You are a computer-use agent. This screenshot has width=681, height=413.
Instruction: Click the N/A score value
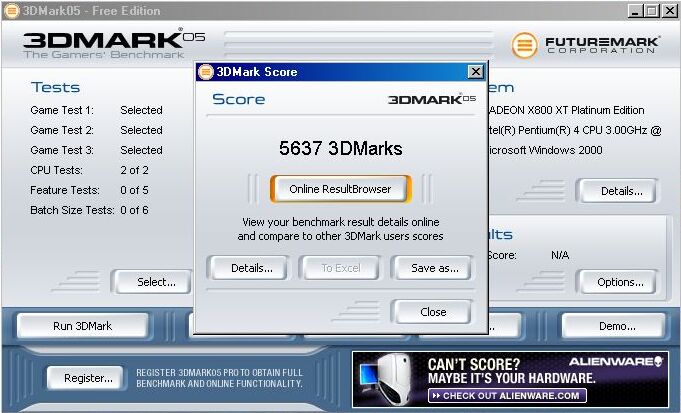point(560,255)
